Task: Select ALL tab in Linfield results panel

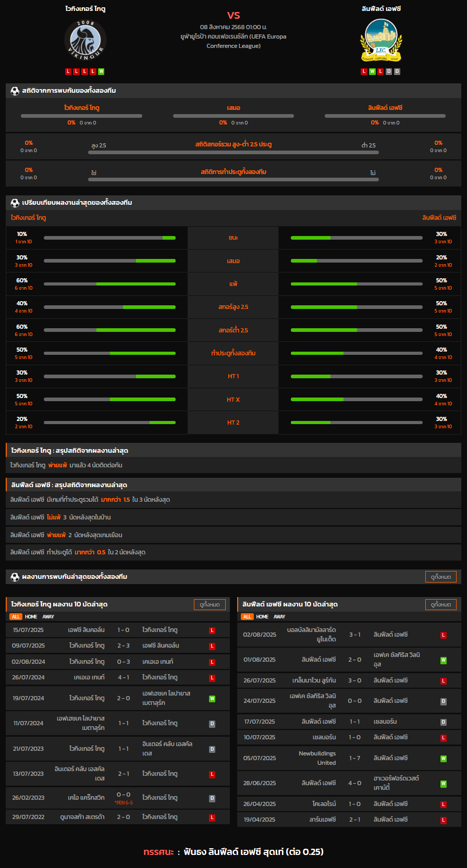Action: [247, 617]
